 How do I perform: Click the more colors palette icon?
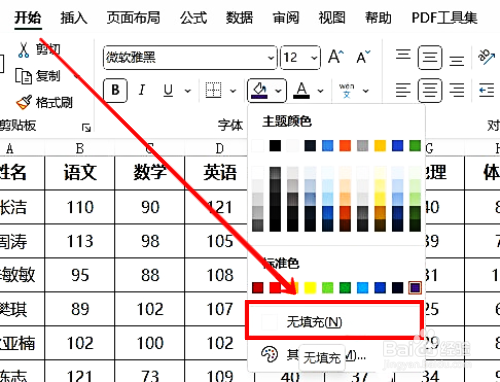(269, 355)
